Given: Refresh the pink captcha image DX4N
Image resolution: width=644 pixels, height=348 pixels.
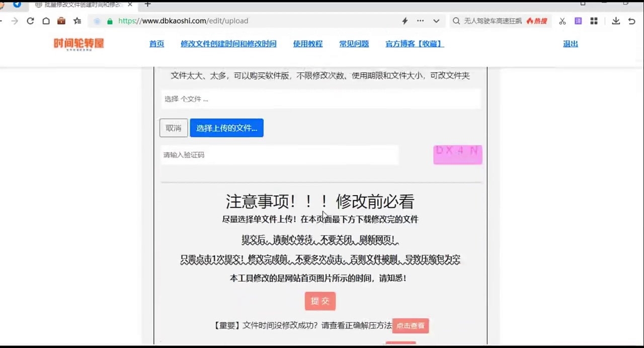Looking at the screenshot, I should tap(458, 155).
